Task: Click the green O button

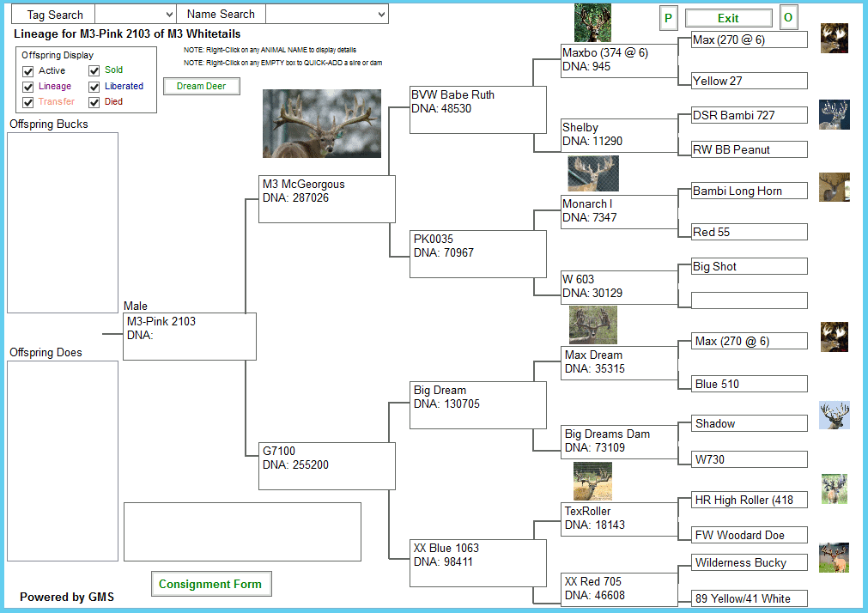Action: [x=788, y=18]
